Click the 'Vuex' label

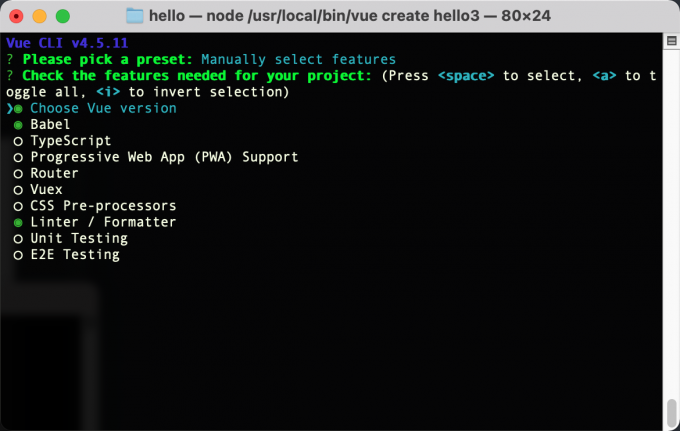pos(46,189)
